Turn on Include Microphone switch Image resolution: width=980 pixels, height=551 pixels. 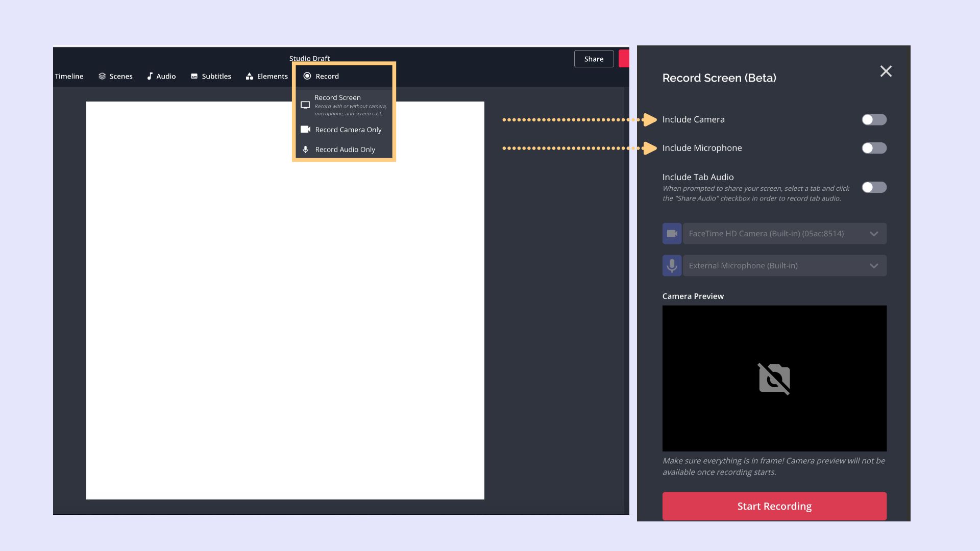(874, 148)
